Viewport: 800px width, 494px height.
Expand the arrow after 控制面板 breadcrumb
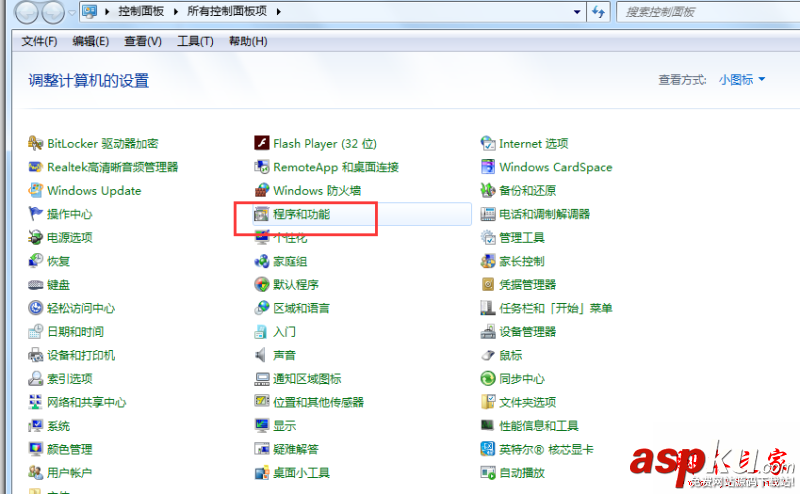point(176,12)
